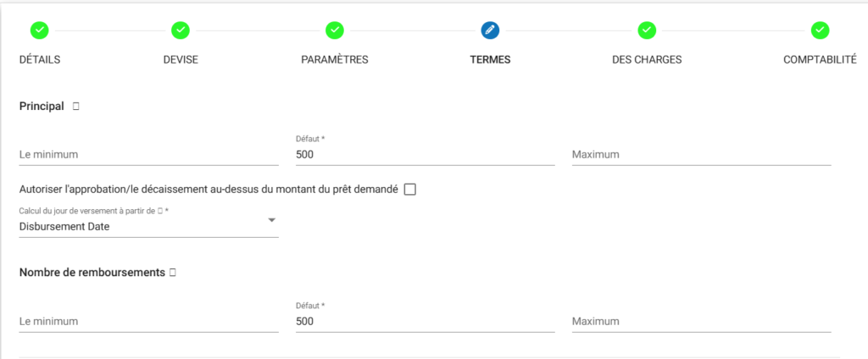Select the PARAMÈTRES step label
The width and height of the screenshot is (868, 359).
[335, 60]
